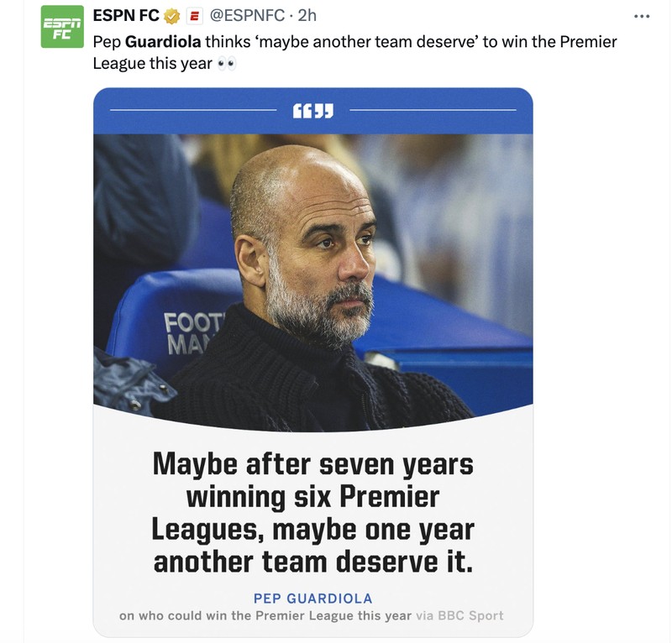672x643 pixels.
Task: Click the 'another team deserve it.' line
Action: 312,561
